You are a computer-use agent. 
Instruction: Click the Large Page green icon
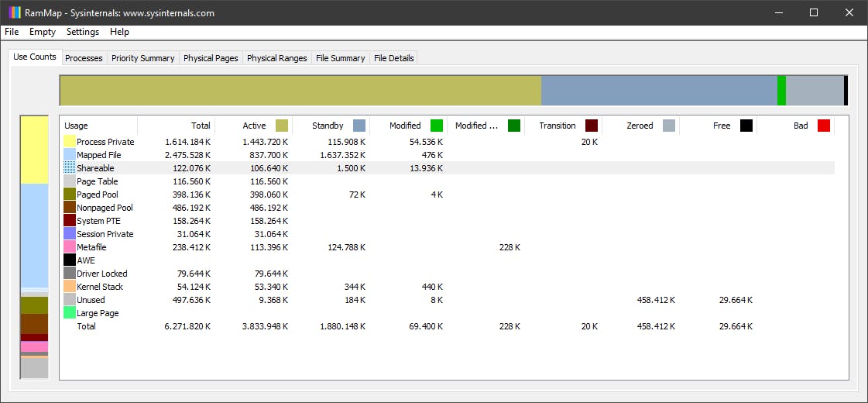[69, 313]
